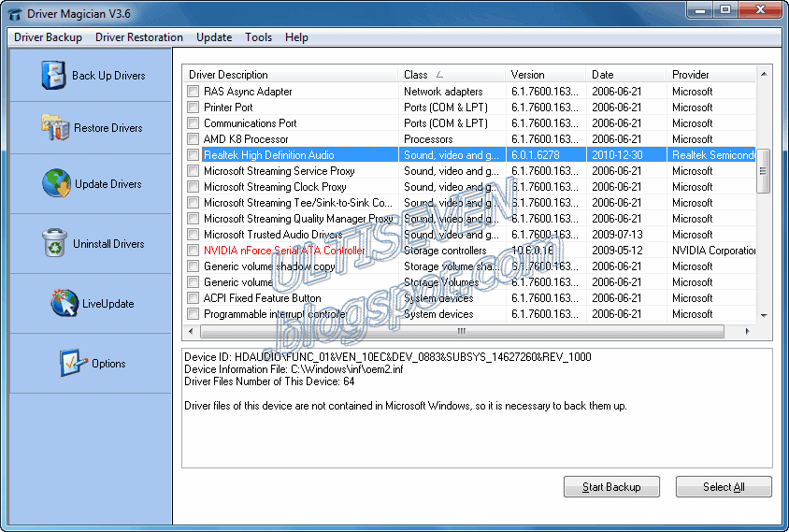Open the Driver Restoration menu

point(139,37)
